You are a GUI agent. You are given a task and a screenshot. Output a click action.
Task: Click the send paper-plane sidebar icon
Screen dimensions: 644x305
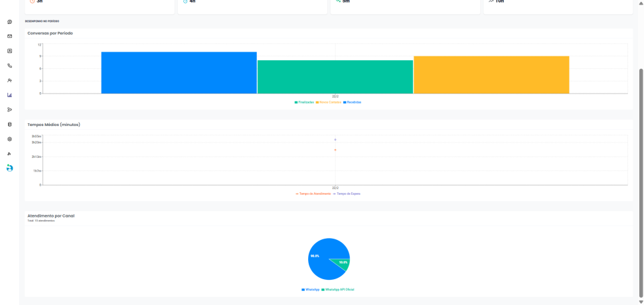9,109
